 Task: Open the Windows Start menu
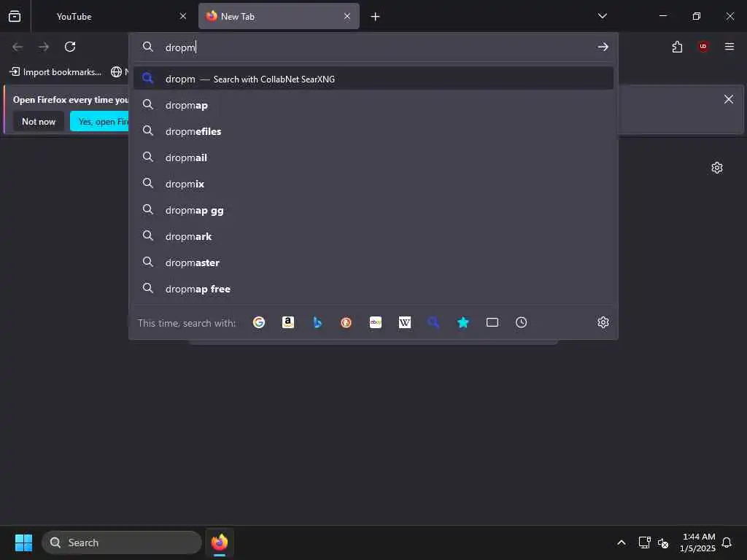pyautogui.click(x=23, y=542)
